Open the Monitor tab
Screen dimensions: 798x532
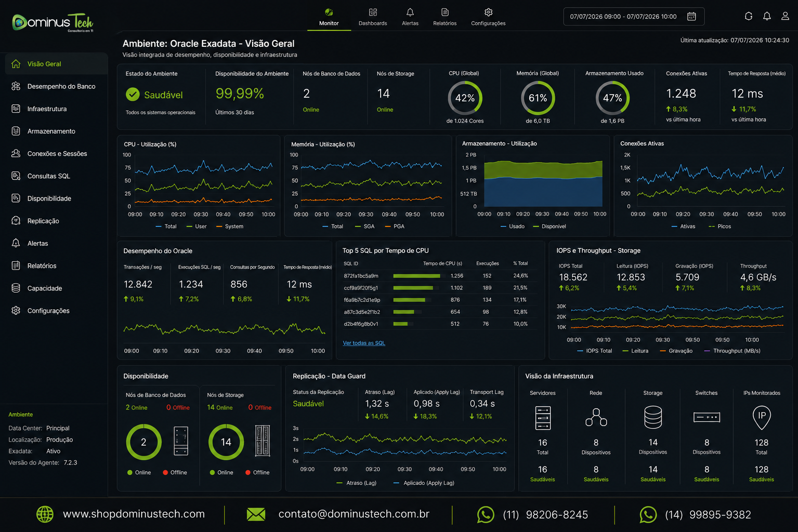pyautogui.click(x=329, y=17)
